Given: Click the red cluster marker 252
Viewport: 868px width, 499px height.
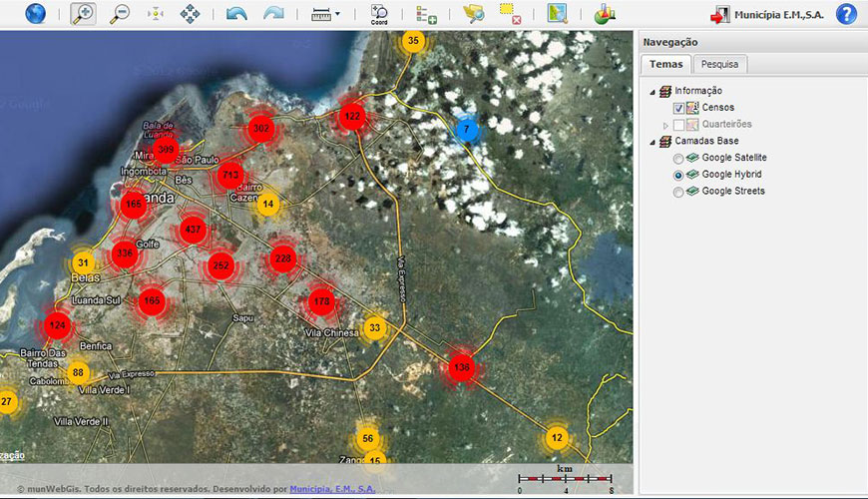Looking at the screenshot, I should (x=220, y=265).
